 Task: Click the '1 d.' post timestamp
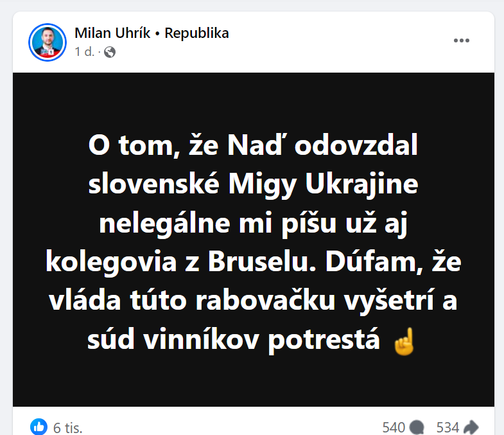pyautogui.click(x=85, y=52)
